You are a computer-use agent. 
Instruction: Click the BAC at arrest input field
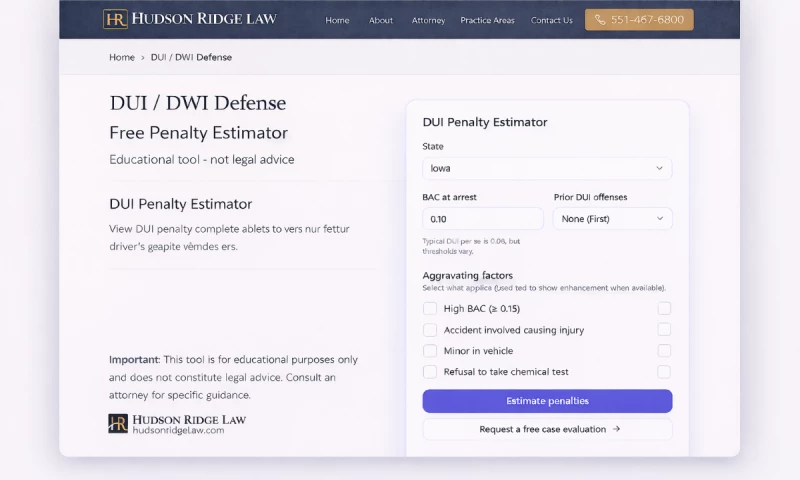(x=482, y=219)
